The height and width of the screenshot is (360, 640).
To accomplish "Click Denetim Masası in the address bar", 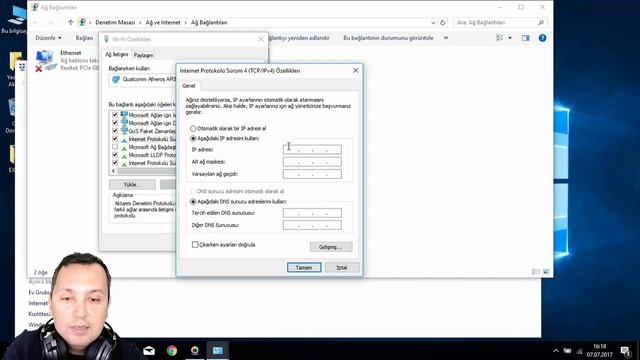I will coord(115,22).
